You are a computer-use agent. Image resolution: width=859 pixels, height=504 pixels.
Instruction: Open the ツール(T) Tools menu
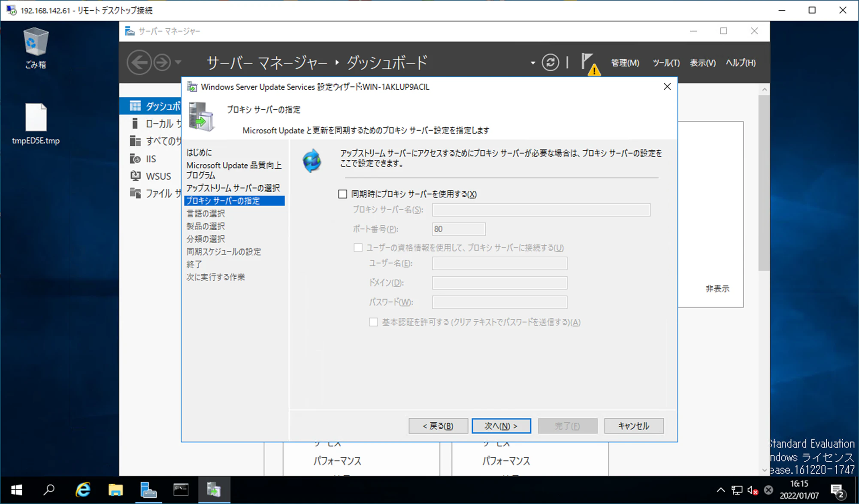tap(666, 63)
